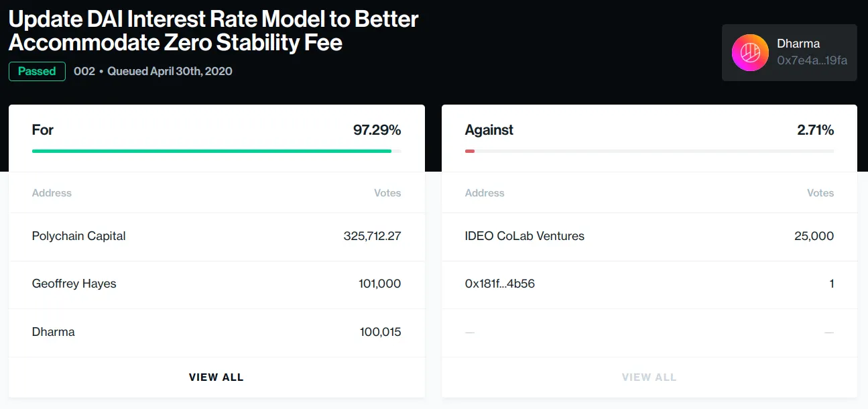Select Dharma in the For voter table
This screenshot has width=868, height=409.
53,332
